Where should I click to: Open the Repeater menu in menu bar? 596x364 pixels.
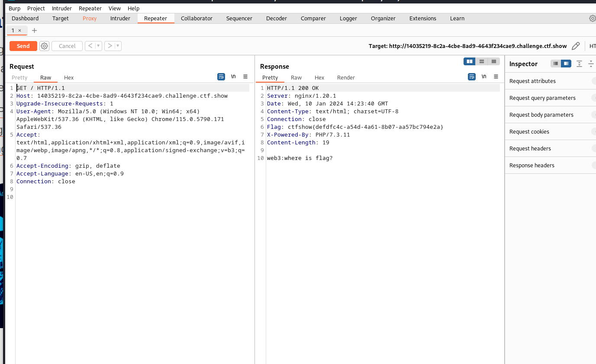(90, 8)
